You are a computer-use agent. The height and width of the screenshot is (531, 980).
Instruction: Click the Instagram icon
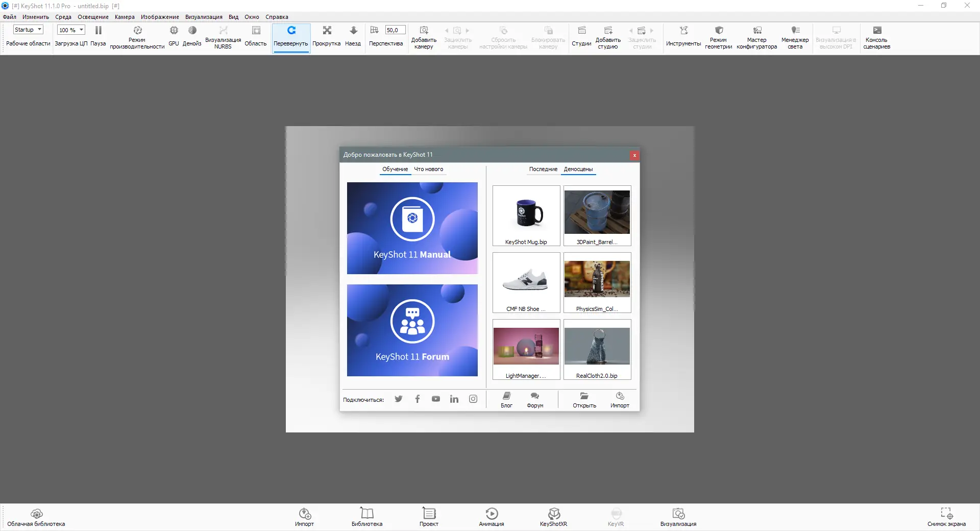(473, 399)
